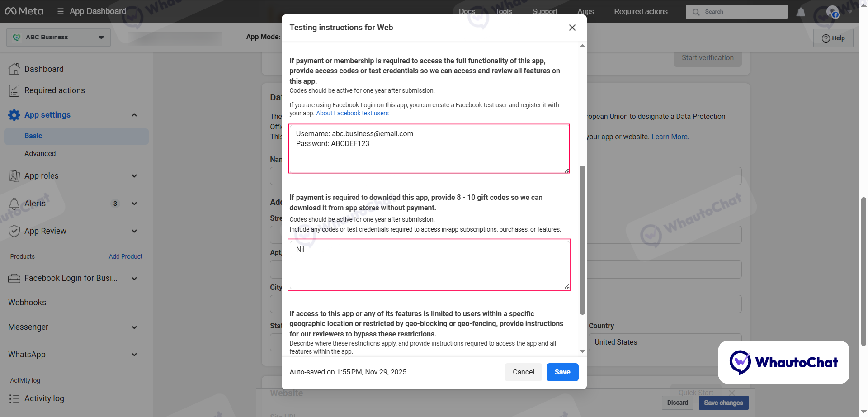The width and height of the screenshot is (868, 417).
Task: Expand the WhatsApp section
Action: (134, 355)
